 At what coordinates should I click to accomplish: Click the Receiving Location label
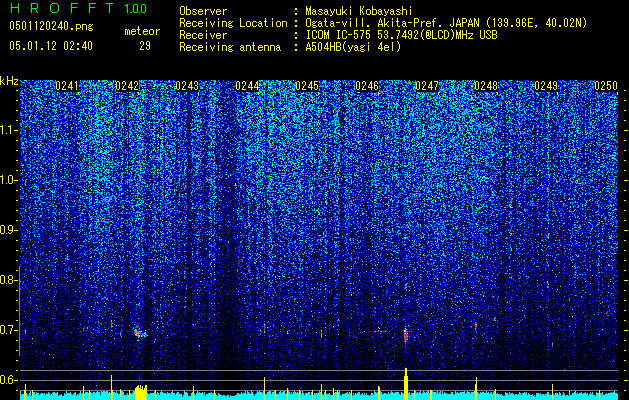[x=233, y=23]
